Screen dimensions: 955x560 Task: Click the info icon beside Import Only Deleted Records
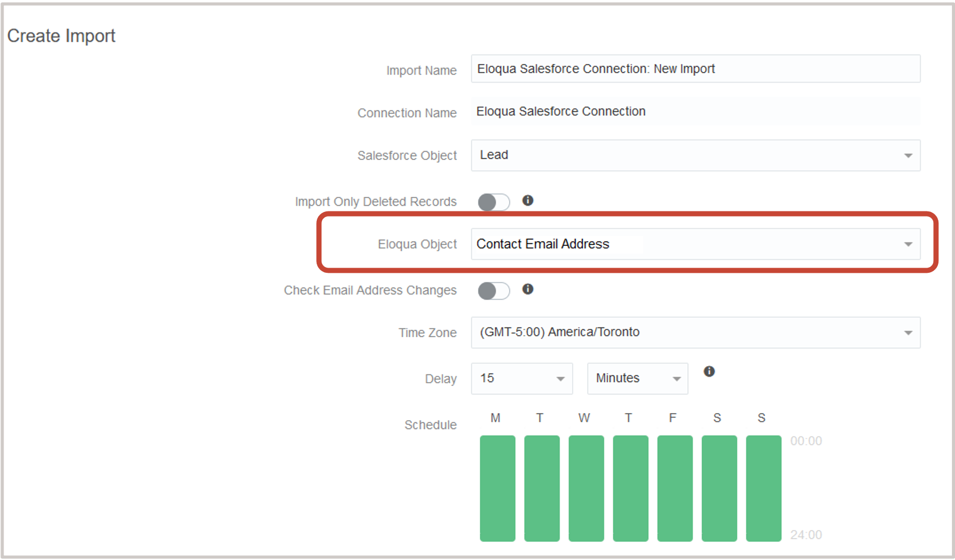click(x=528, y=201)
